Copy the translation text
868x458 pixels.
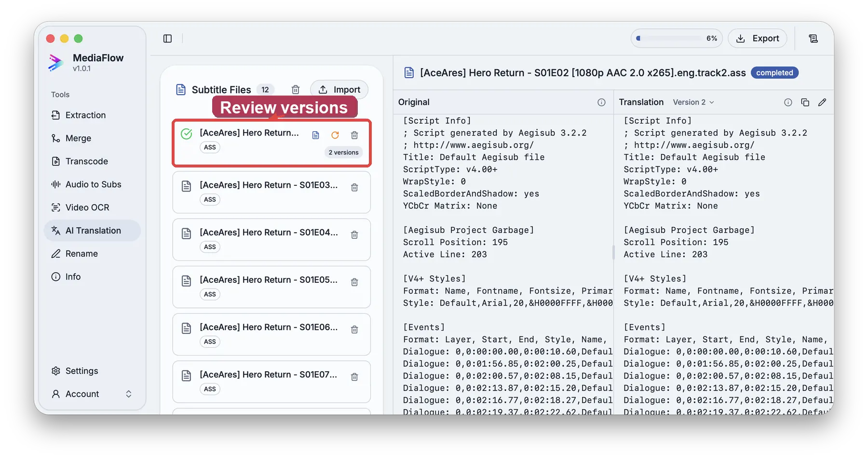click(x=805, y=102)
